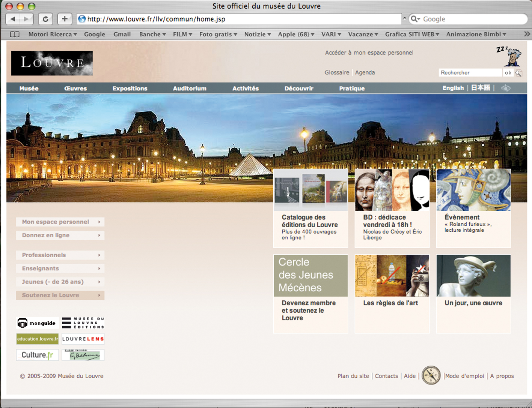Open the Activités menu
Image resolution: width=532 pixels, height=408 pixels.
click(246, 88)
